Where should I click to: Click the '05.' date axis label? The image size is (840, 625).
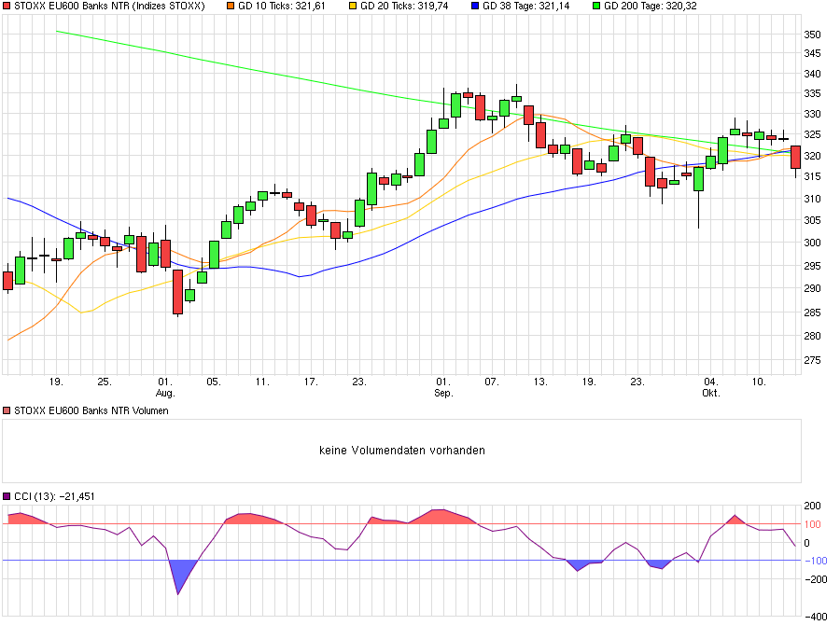pos(213,382)
